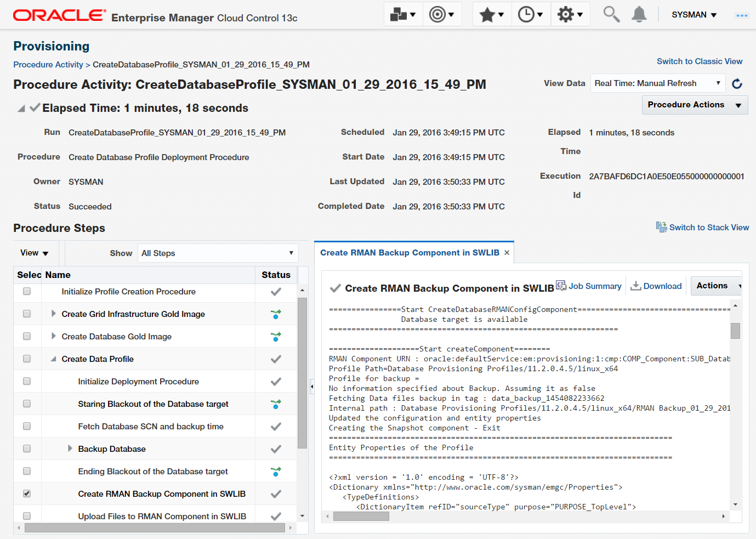Open the Show All Steps dropdown
This screenshot has height=539, width=756.
pos(218,253)
